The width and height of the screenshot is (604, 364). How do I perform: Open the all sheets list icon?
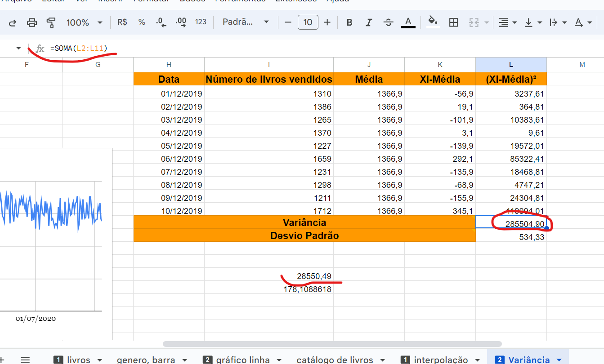click(x=25, y=360)
